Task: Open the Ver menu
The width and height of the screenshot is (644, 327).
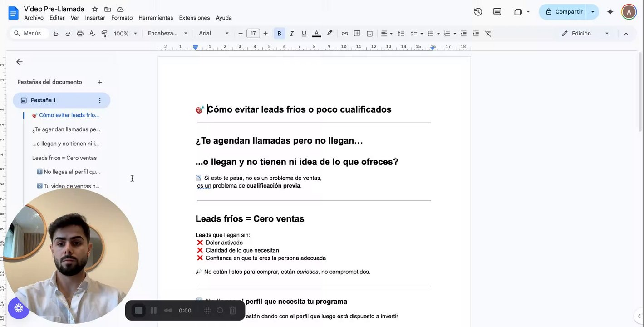Action: pyautogui.click(x=75, y=18)
